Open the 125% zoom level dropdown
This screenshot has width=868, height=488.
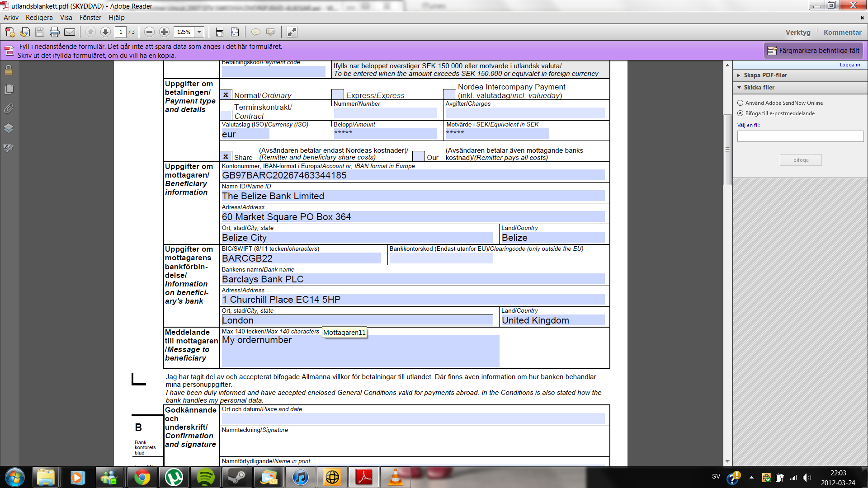point(199,32)
